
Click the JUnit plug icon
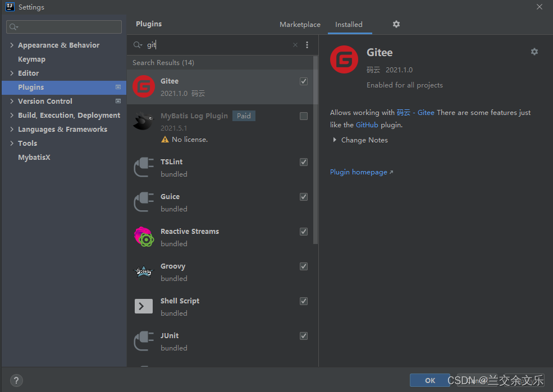tap(144, 341)
